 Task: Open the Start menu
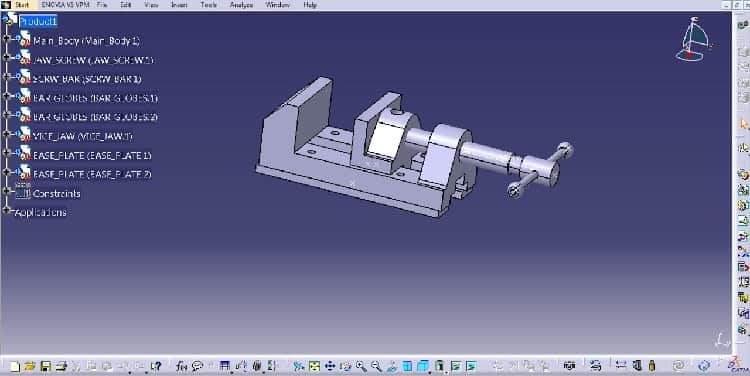tap(22, 5)
